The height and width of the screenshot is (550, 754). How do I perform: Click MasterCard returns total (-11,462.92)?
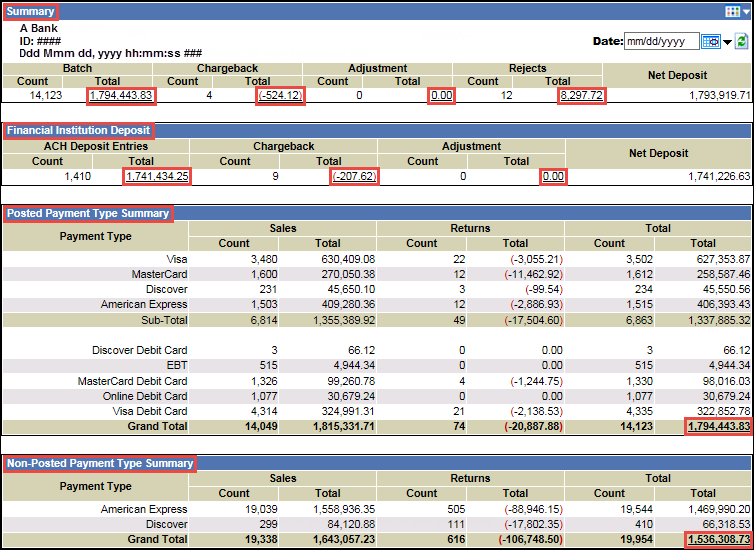click(x=534, y=275)
